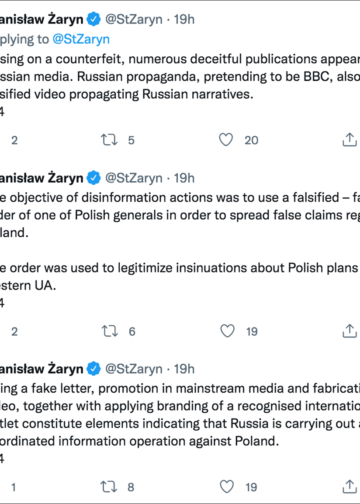Open the @StZaryn mention in Replying to
This screenshot has width=360, height=504.
click(81, 39)
